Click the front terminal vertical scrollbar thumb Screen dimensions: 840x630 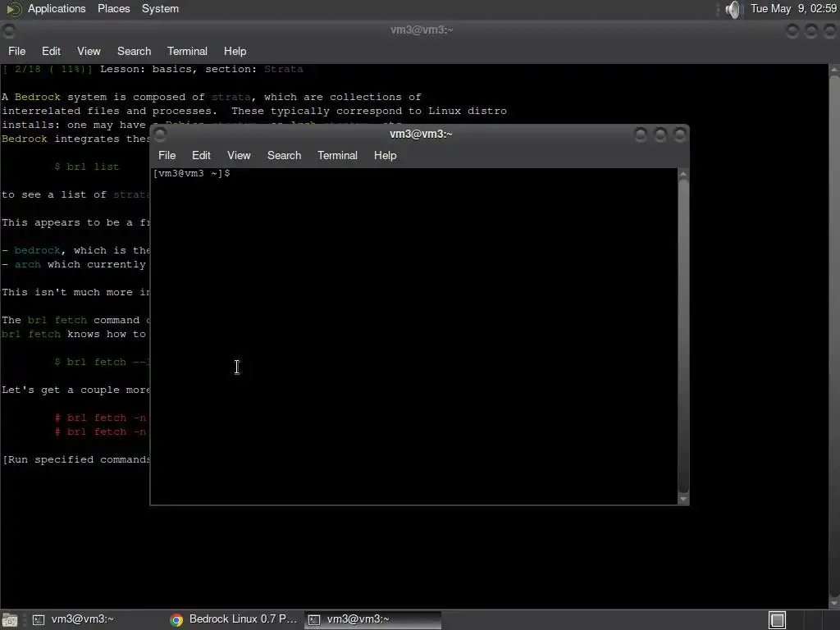pos(683,336)
